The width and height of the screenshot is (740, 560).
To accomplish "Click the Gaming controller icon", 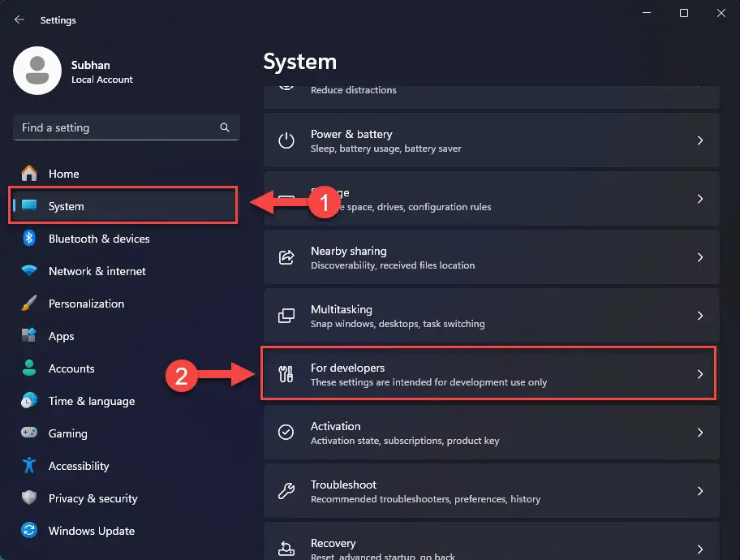I will click(29, 433).
